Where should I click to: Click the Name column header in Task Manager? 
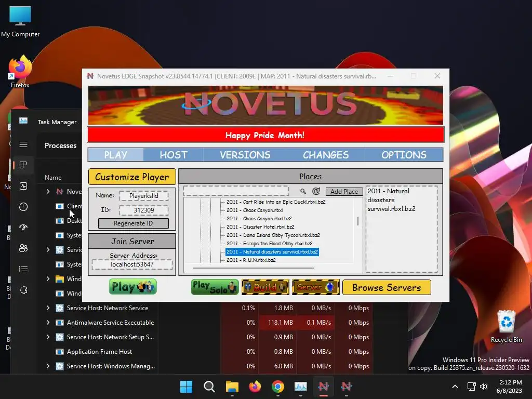pyautogui.click(x=54, y=178)
